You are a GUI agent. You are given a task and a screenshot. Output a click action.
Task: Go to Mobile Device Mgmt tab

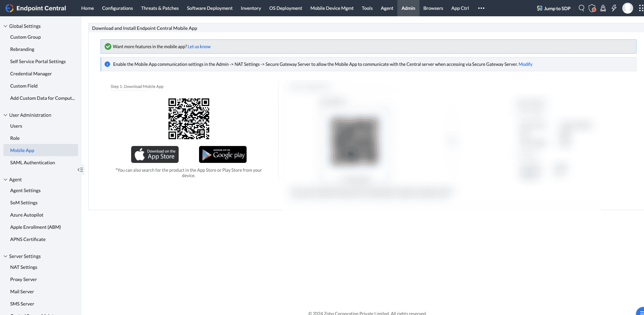tap(332, 8)
